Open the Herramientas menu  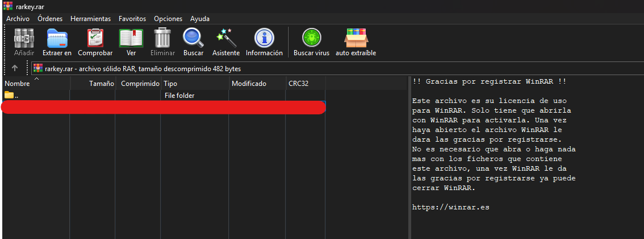[x=90, y=19]
